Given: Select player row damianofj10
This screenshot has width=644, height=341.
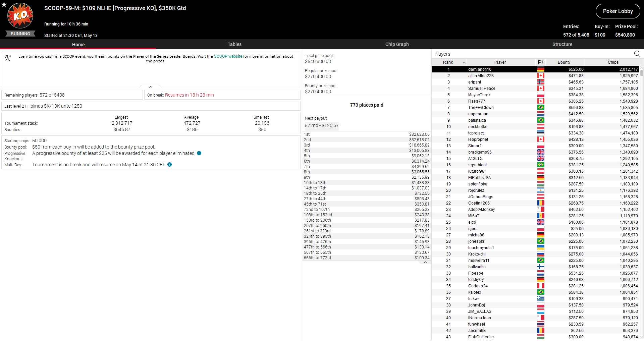Looking at the screenshot, I should 536,69.
